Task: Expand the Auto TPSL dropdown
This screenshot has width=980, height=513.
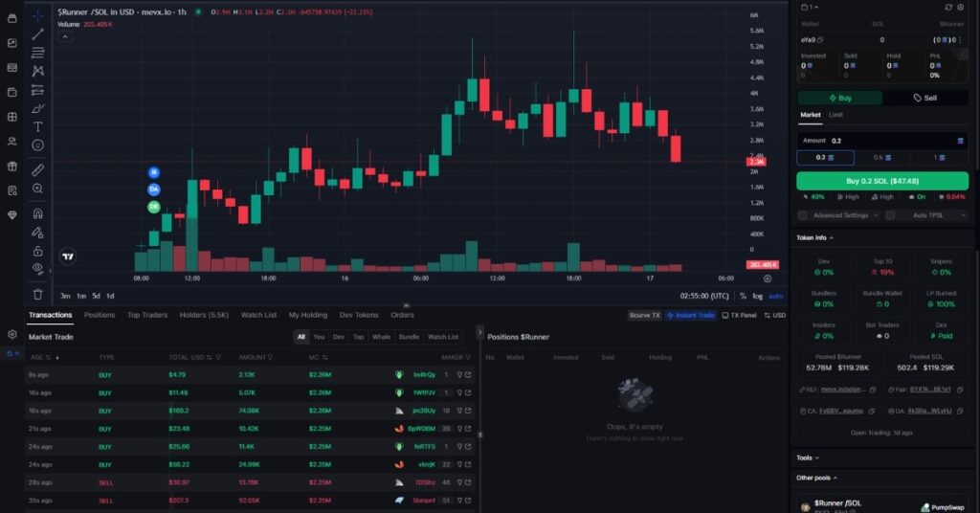Action: click(x=963, y=215)
